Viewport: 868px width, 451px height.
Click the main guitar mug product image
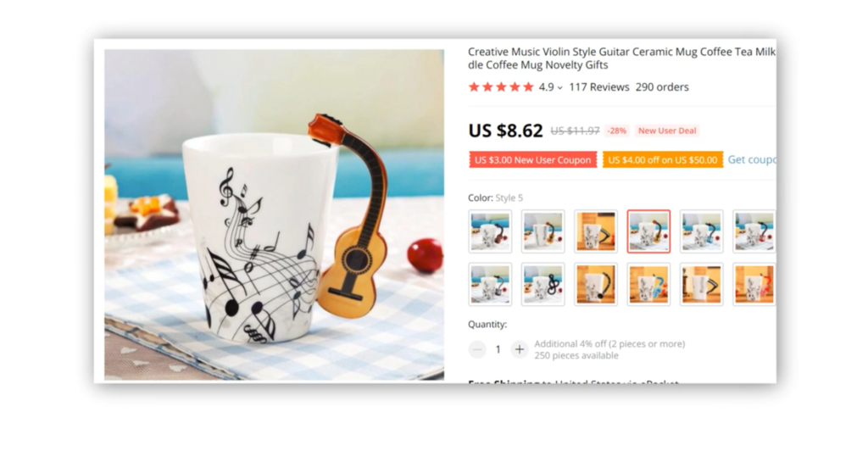(x=274, y=214)
